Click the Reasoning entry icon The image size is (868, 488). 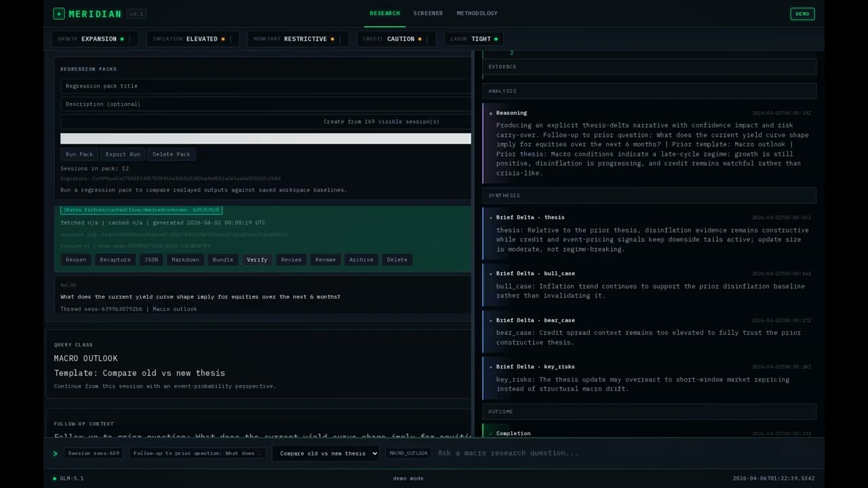point(491,113)
